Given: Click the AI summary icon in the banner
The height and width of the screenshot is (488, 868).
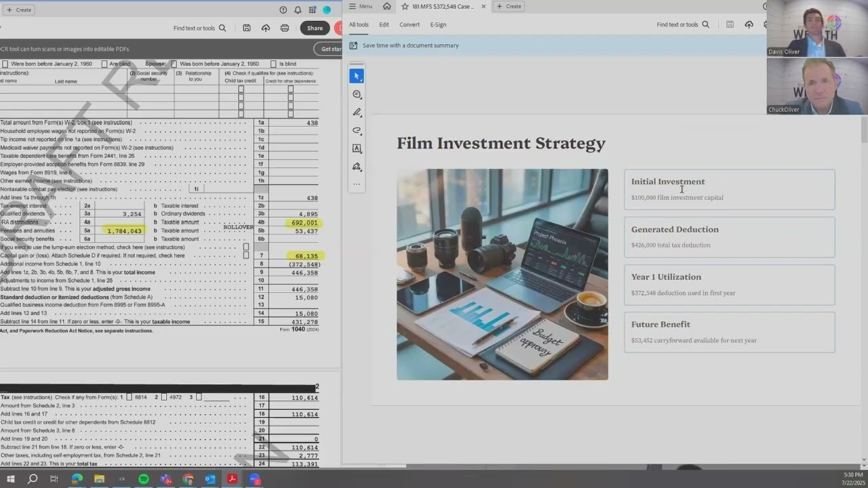Looking at the screenshot, I should pos(353,45).
